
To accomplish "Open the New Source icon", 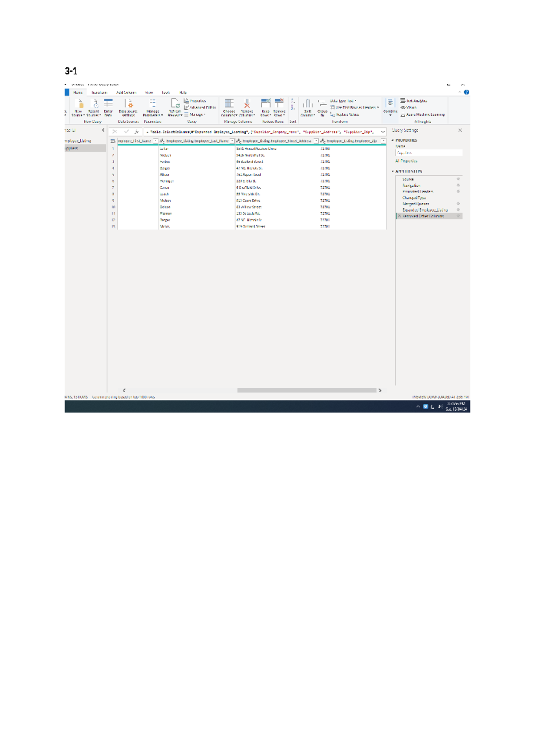I will 79,106.
